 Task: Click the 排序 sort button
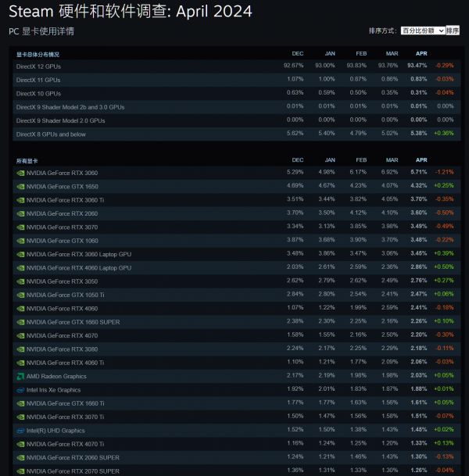[x=453, y=30]
